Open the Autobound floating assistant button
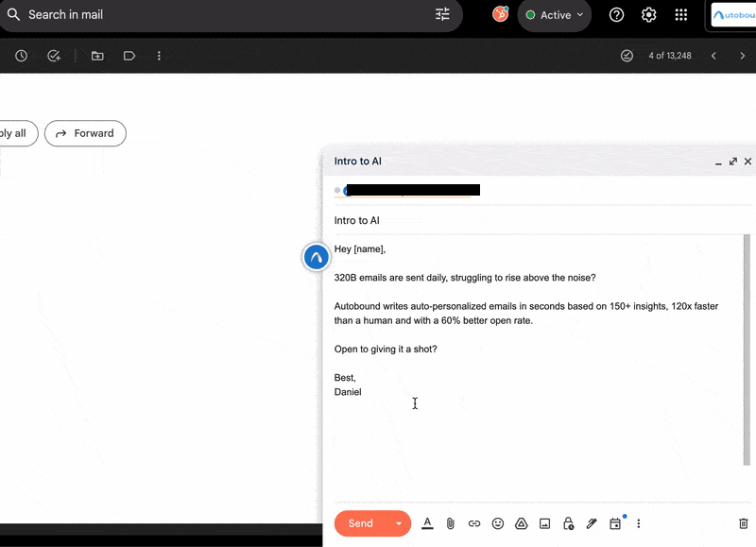This screenshot has width=756, height=547. point(317,257)
